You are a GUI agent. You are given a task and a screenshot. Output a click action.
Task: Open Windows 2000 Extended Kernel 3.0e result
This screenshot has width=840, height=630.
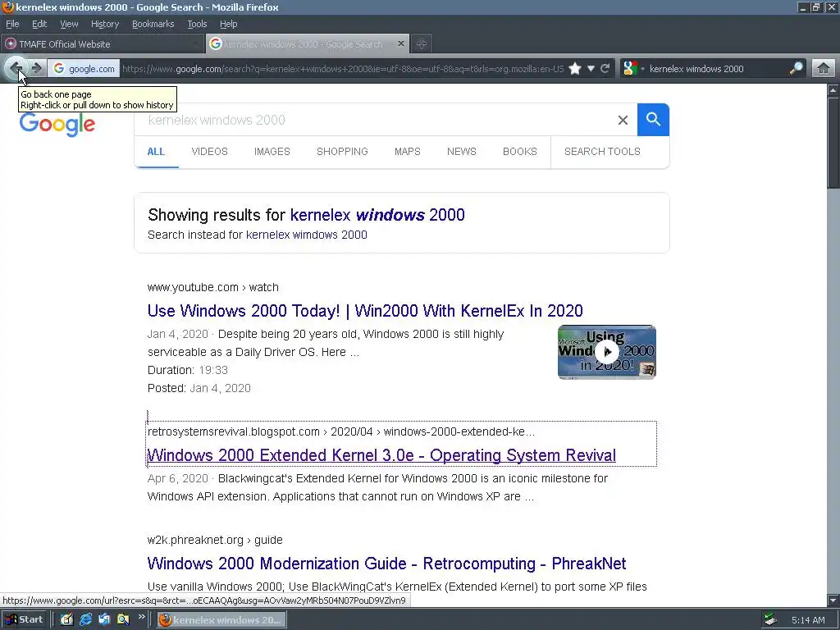[381, 455]
